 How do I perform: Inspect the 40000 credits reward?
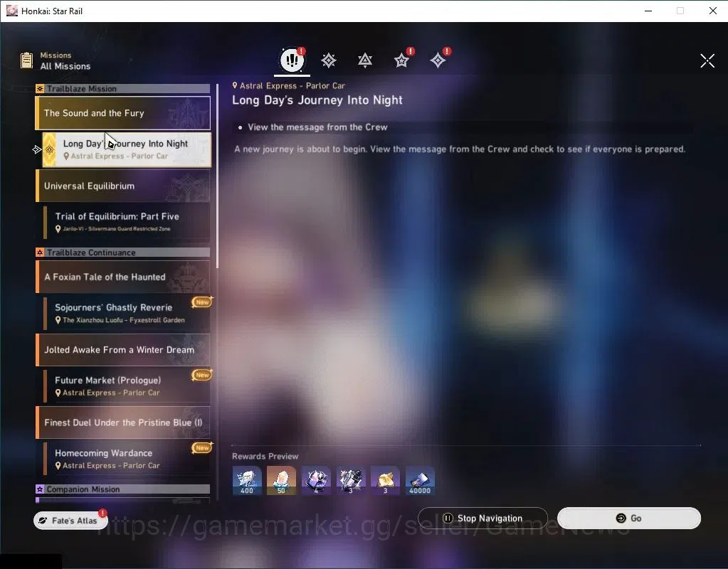tap(420, 480)
